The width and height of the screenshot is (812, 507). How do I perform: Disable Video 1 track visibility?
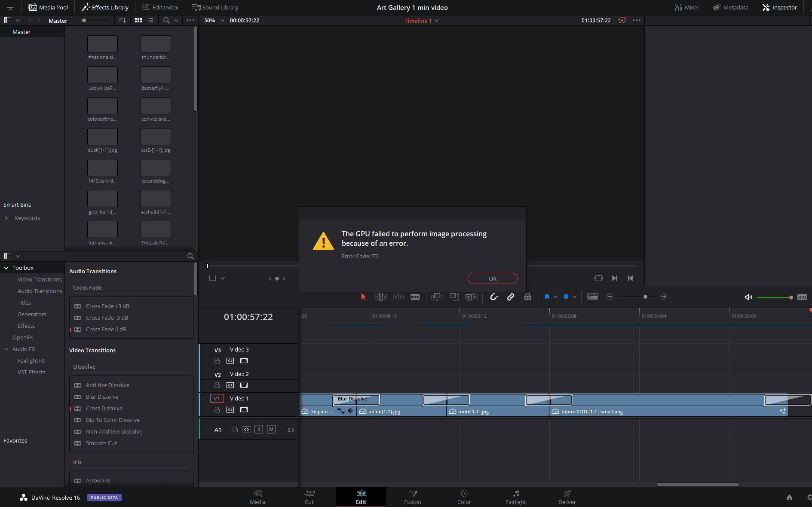(244, 410)
